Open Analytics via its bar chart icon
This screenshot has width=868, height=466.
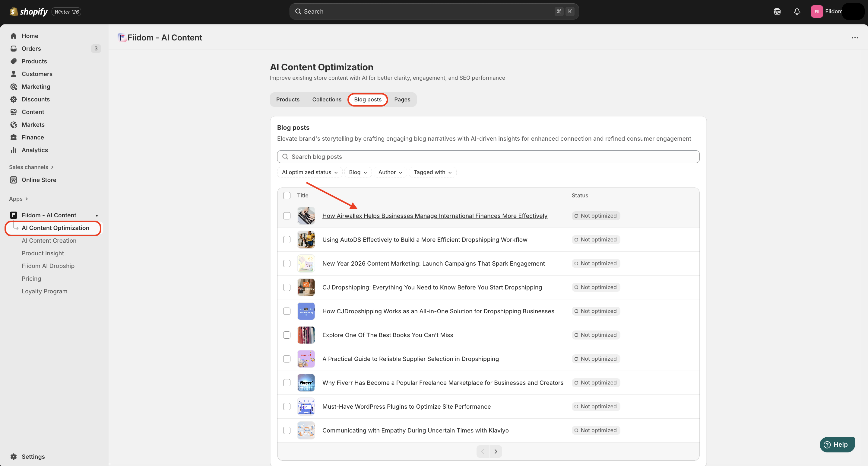point(14,150)
